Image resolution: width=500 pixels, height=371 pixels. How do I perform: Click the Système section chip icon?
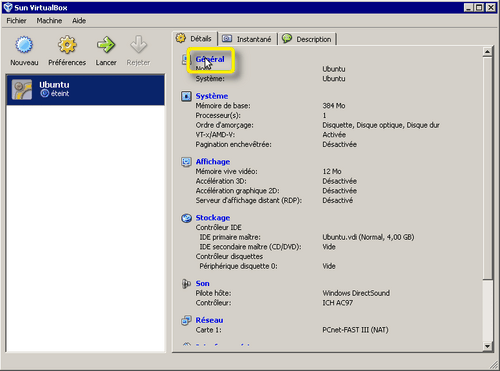[x=186, y=96]
